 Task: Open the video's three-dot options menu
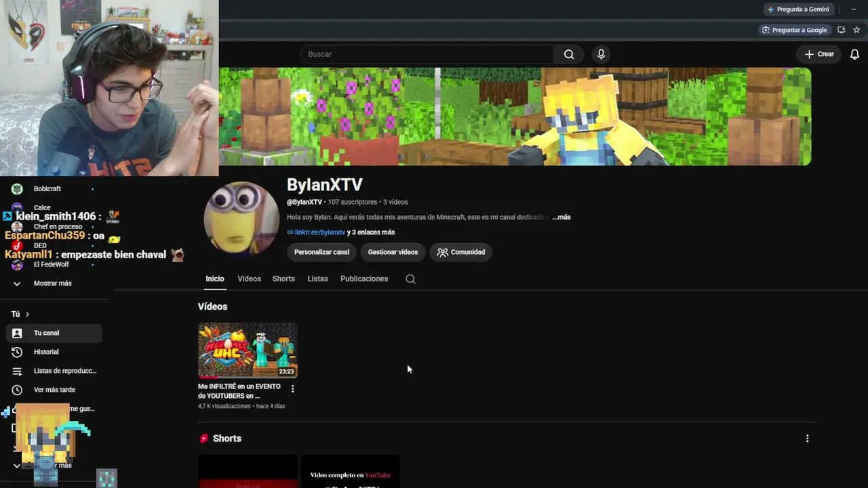292,389
